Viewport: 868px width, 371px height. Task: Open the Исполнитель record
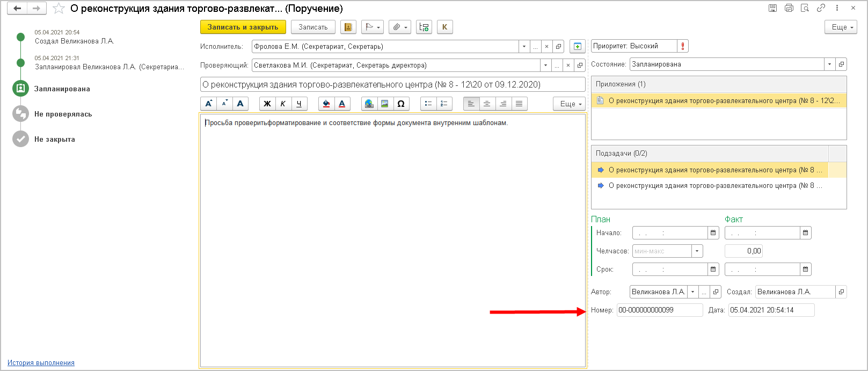[558, 47]
